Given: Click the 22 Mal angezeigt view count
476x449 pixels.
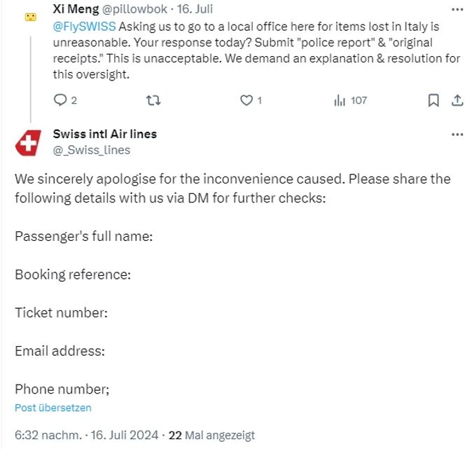Looking at the screenshot, I should coord(211,435).
